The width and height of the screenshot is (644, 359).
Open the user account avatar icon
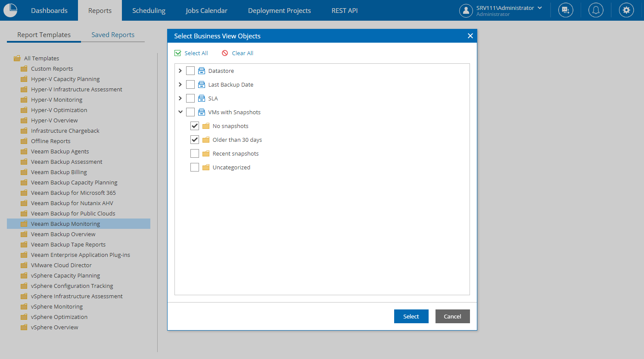pyautogui.click(x=466, y=10)
